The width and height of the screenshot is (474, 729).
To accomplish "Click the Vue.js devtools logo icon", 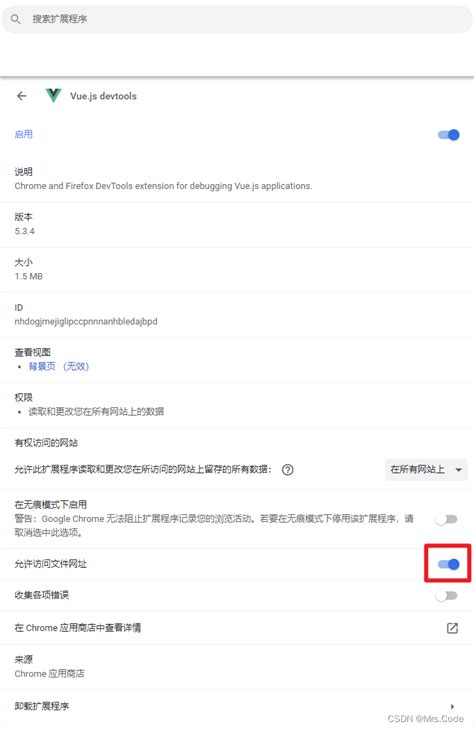I will 53,95.
